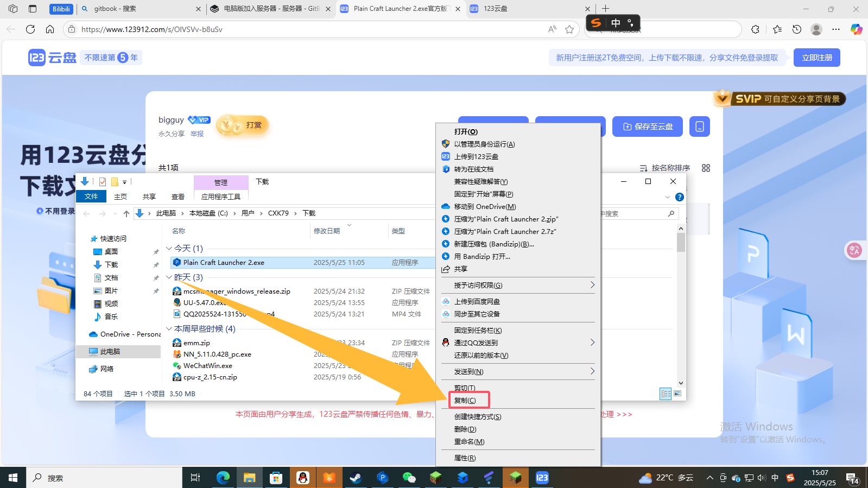Click the phone icon button on the 123云盘 page
This screenshot has width=868, height=488.
[700, 126]
